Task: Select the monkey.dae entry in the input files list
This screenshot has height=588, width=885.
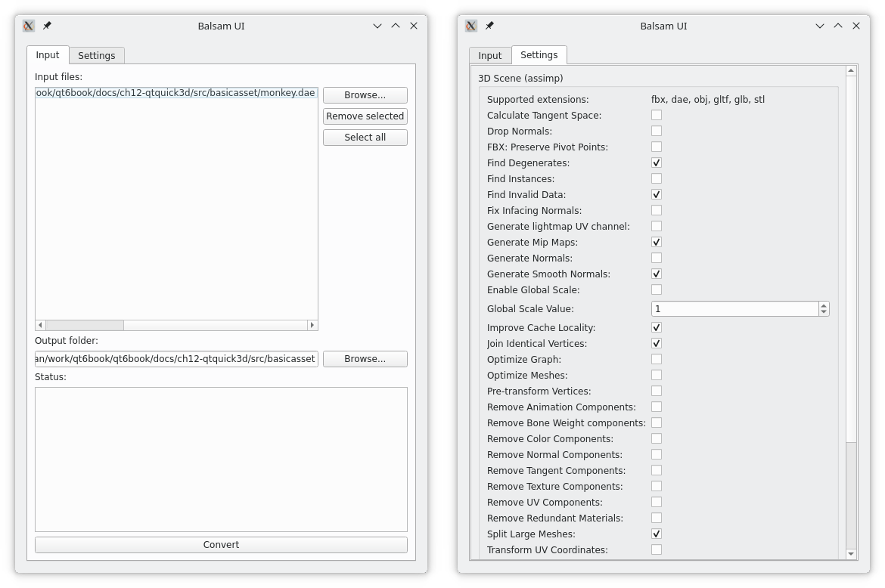Action: [174, 92]
